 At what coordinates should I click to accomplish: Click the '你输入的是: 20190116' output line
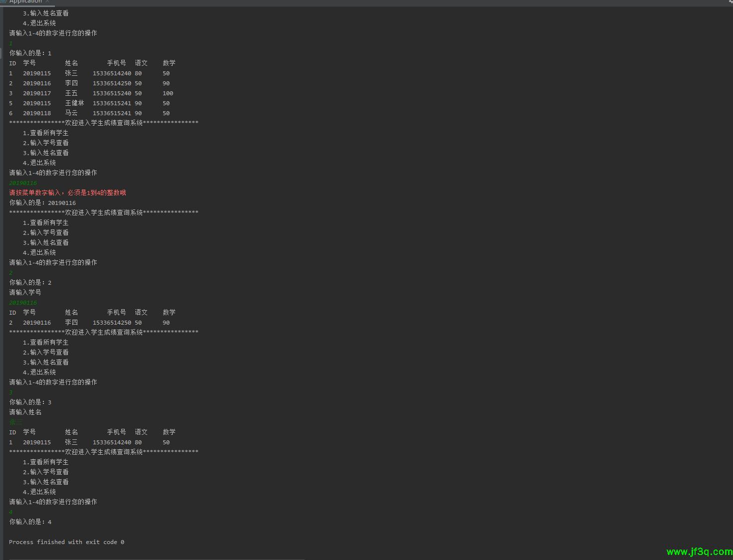click(42, 203)
